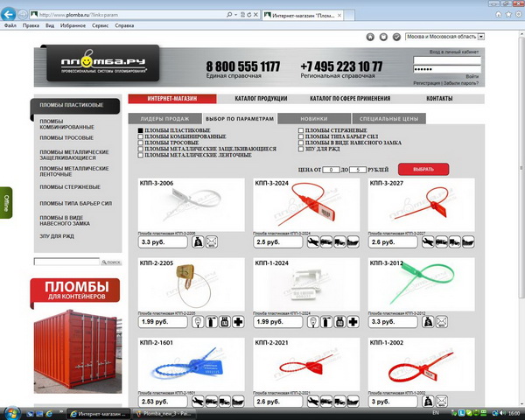Screen dimensions: 525x420
Task: Click the fire extinguisher icon under КПП-2-2205
Action: (x=211, y=322)
